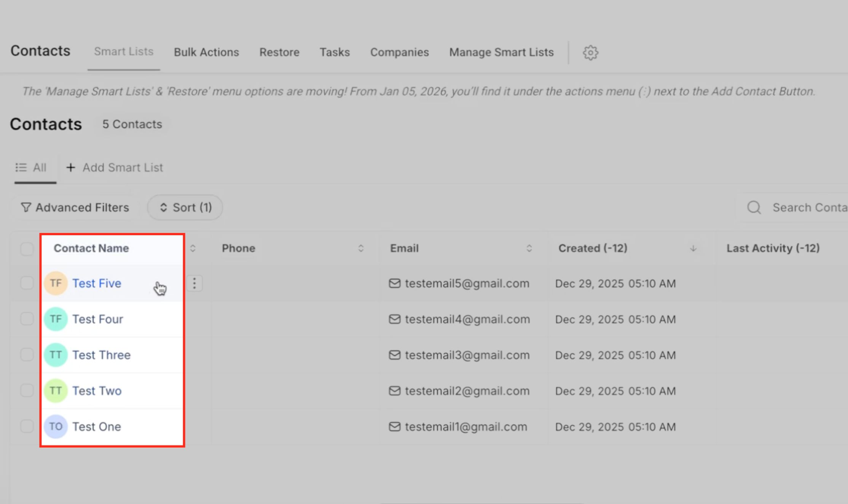Click the Test Five avatar
848x504 pixels.
click(56, 283)
